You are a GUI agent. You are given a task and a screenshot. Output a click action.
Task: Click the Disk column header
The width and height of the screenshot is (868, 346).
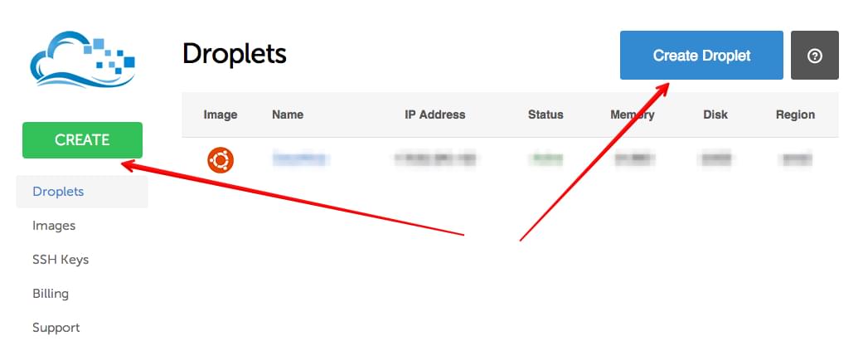(x=715, y=115)
